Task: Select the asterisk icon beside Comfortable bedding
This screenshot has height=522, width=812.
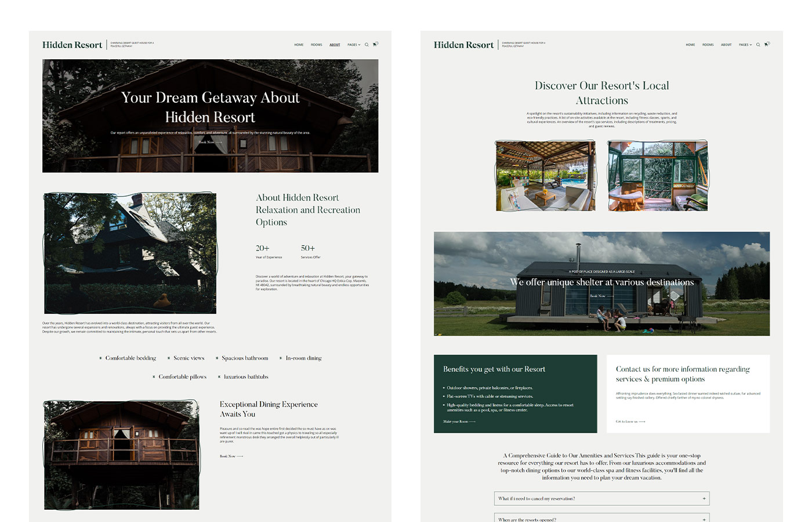Action: (x=100, y=358)
